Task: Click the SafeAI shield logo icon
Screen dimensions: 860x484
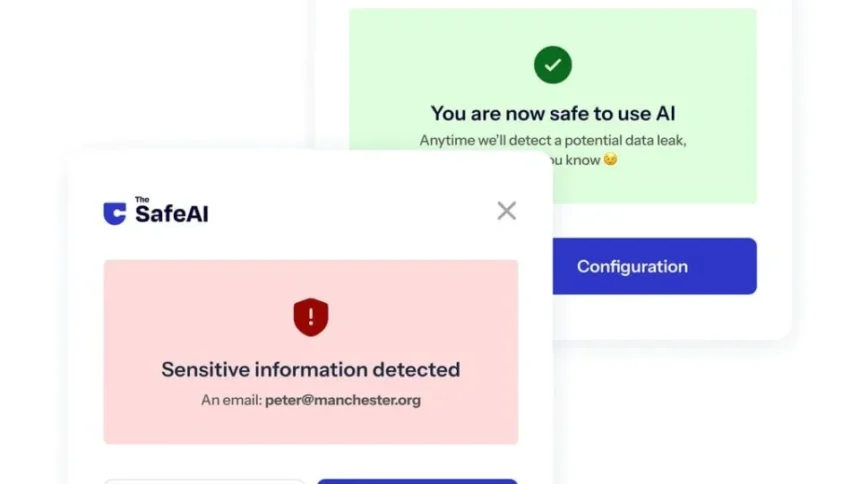Action: (115, 213)
